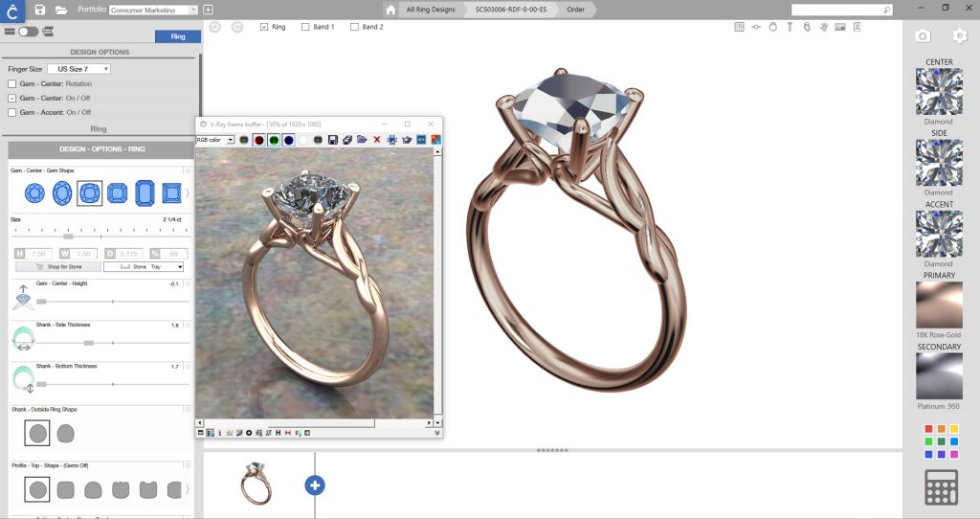The height and width of the screenshot is (519, 980).
Task: Select round Outside Ring Shape option
Action: tap(37, 434)
